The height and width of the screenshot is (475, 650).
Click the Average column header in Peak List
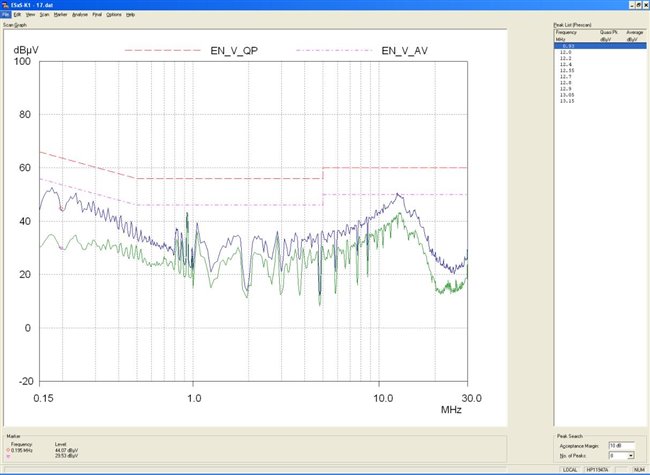(633, 32)
